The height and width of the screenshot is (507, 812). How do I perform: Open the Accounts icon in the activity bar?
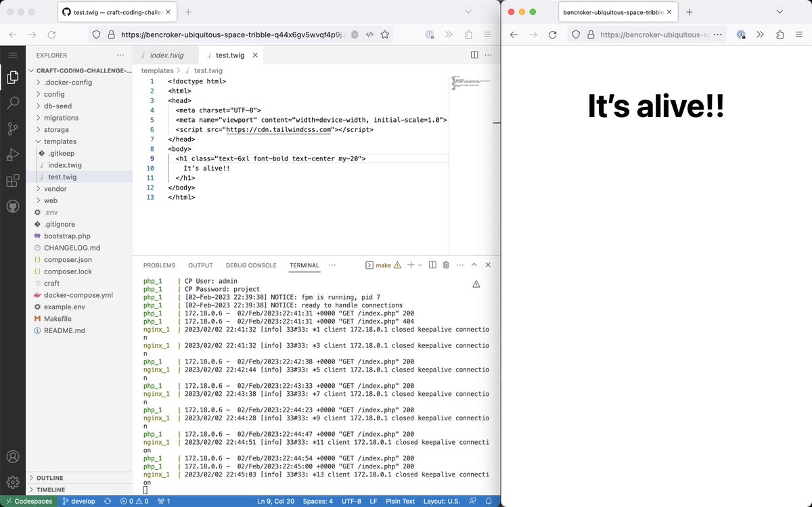click(12, 456)
